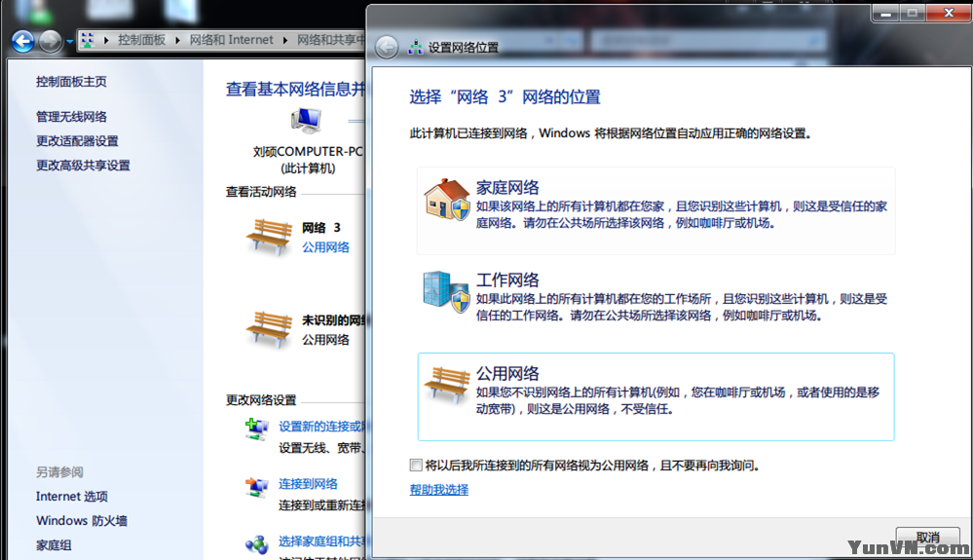
Task: Click the house icon for 家庭网络
Action: coord(446,200)
